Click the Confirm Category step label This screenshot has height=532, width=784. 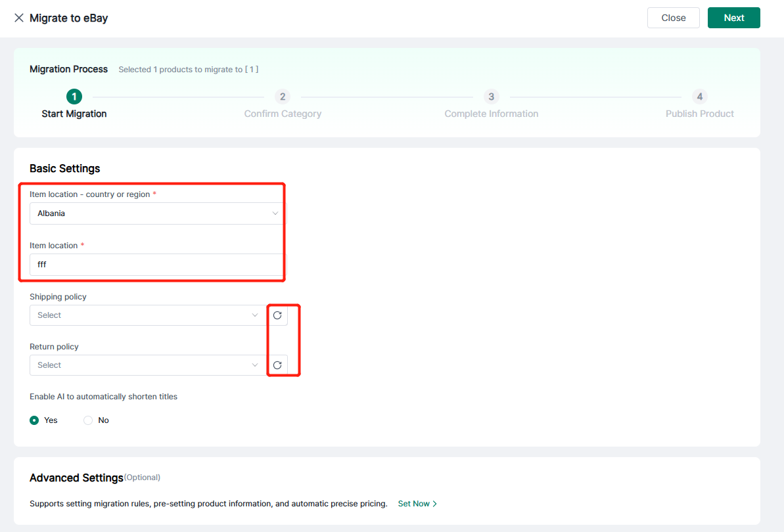click(x=283, y=114)
